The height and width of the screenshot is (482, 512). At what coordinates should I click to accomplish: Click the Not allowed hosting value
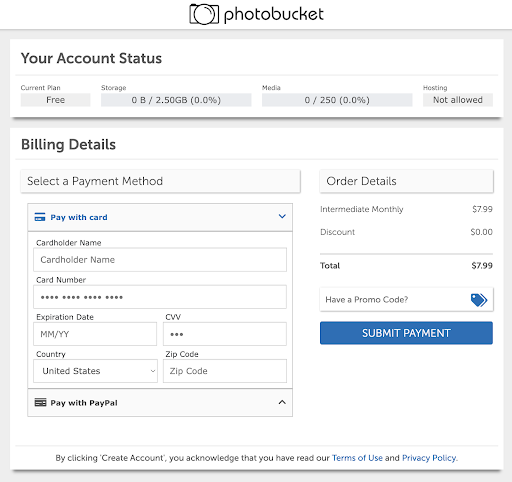458,100
